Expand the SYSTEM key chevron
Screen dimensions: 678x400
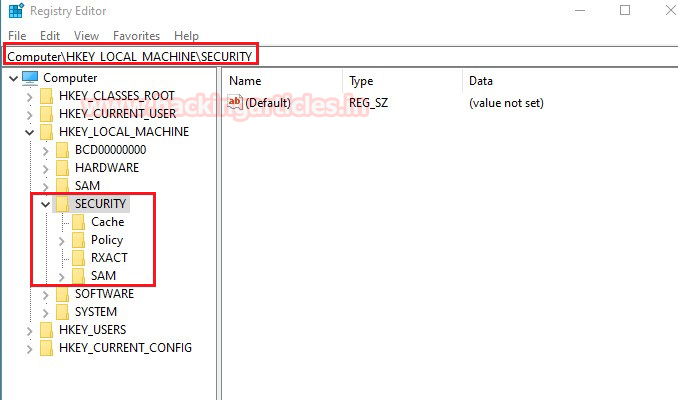pyautogui.click(x=45, y=313)
